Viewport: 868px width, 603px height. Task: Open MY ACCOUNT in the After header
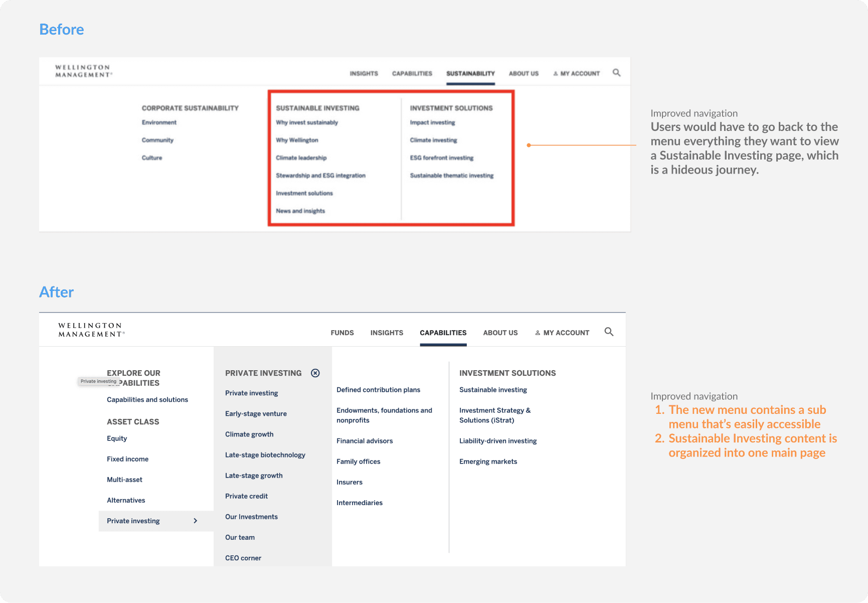[x=562, y=333]
